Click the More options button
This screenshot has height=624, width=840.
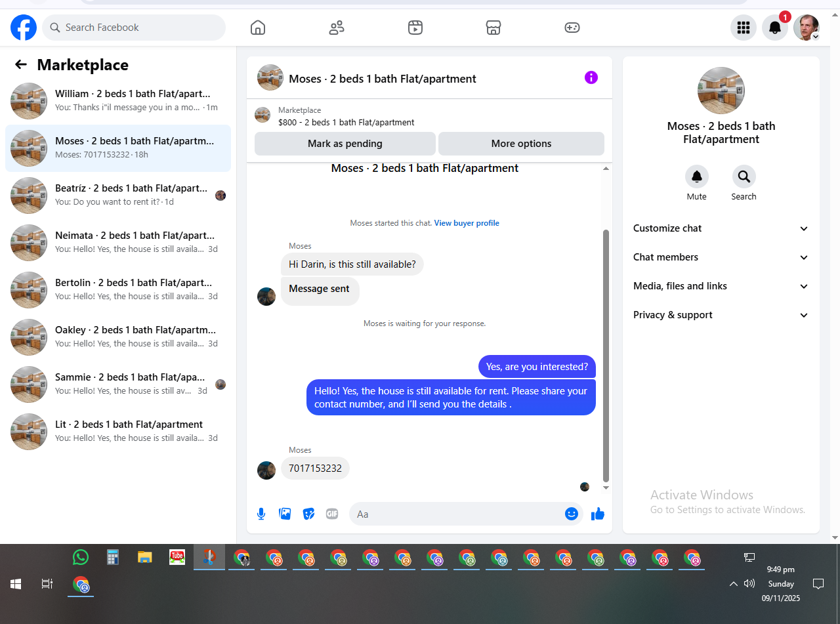tap(521, 144)
